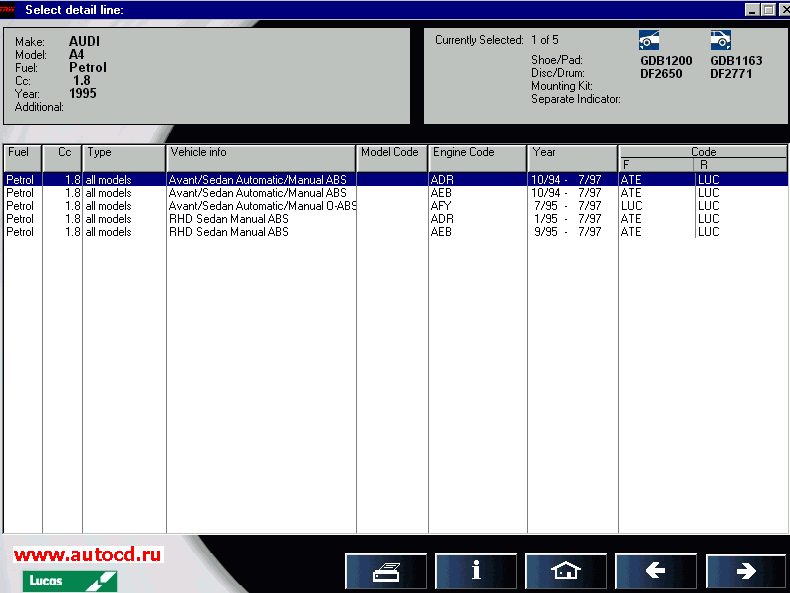
Task: Minimize the Select detail line window
Action: point(752,10)
